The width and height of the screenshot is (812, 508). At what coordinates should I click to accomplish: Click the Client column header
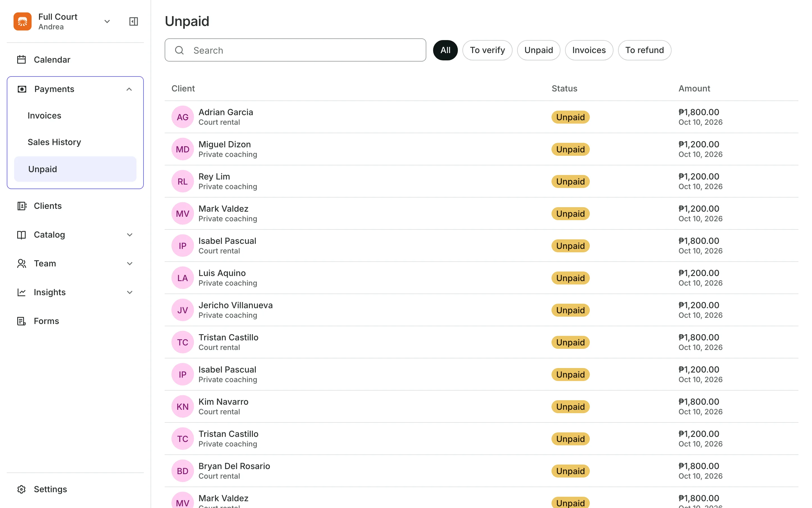(x=183, y=88)
